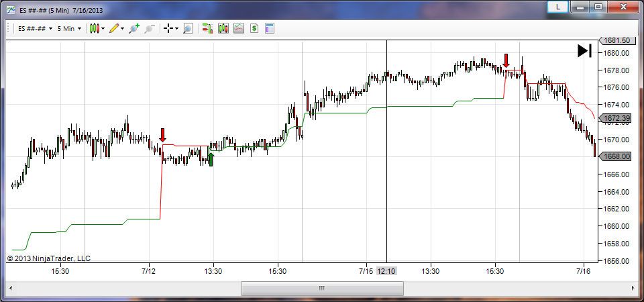Click the green dollar sign icon
The image size is (644, 302).
(254, 28)
